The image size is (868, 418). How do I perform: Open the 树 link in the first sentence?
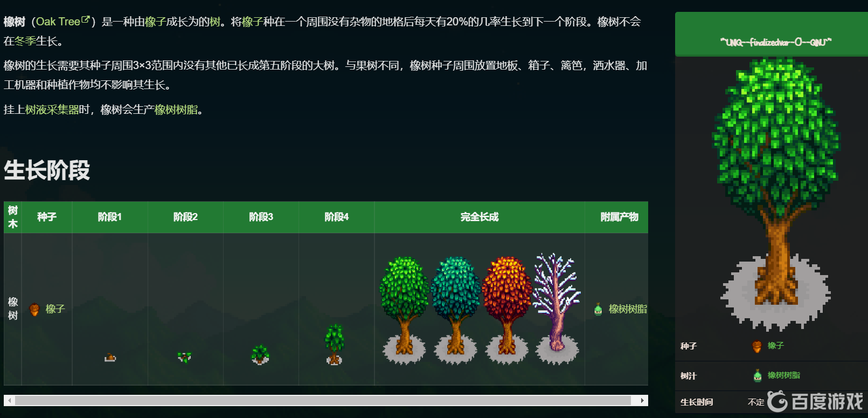215,22
